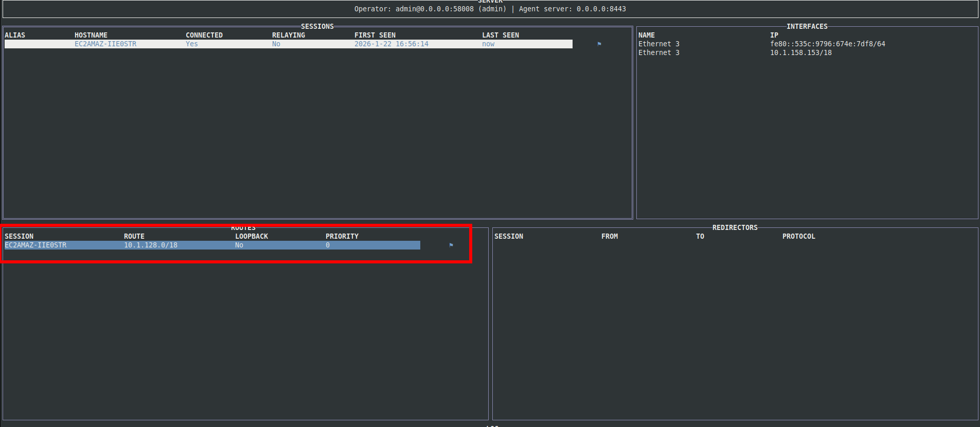Select the EC2AMAZ-IIE0STR hostname in Sessions

pos(105,44)
